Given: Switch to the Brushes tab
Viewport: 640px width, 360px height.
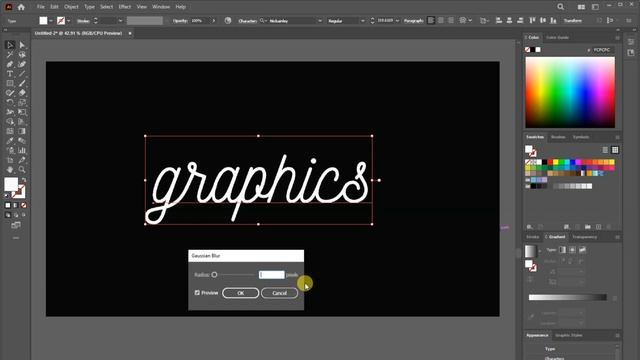Looking at the screenshot, I should (558, 137).
